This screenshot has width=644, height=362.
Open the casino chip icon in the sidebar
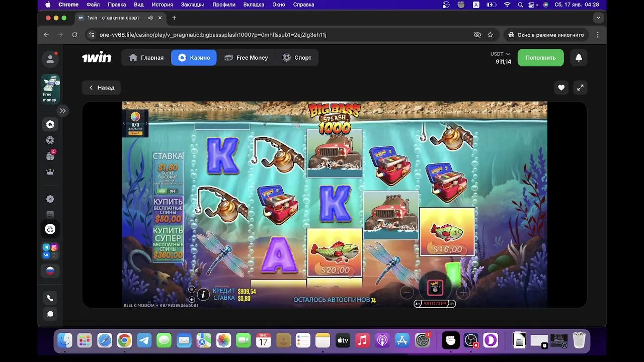50,124
